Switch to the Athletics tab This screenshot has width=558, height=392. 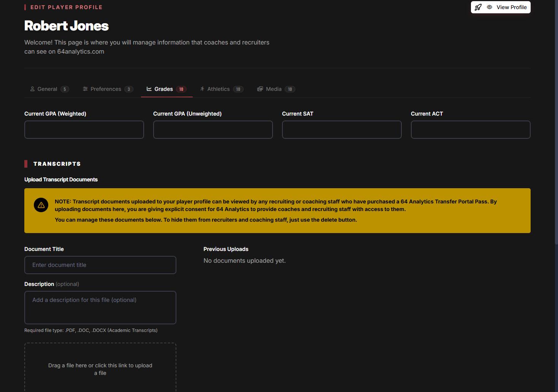coord(219,89)
